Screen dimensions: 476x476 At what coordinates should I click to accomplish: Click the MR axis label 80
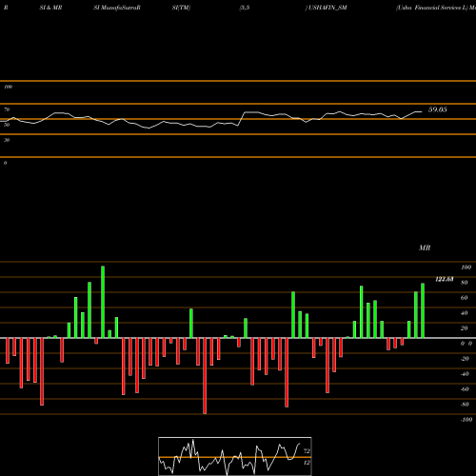(x=465, y=283)
